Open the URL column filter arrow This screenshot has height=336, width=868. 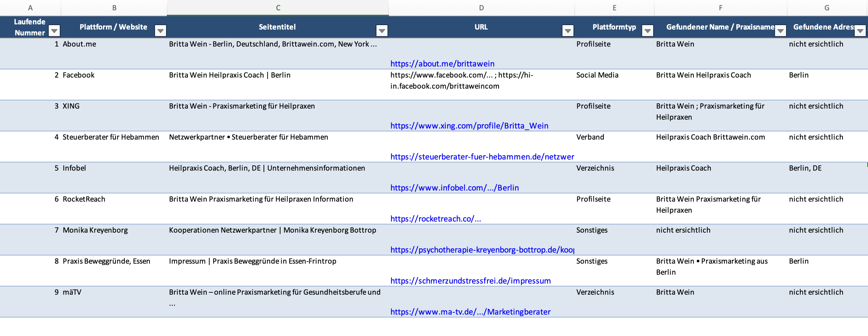pyautogui.click(x=568, y=31)
